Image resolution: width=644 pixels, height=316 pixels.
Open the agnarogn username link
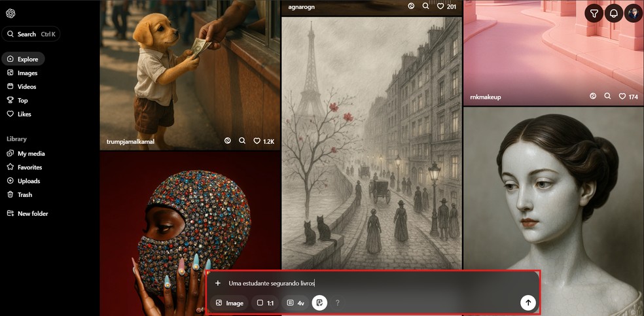(301, 7)
